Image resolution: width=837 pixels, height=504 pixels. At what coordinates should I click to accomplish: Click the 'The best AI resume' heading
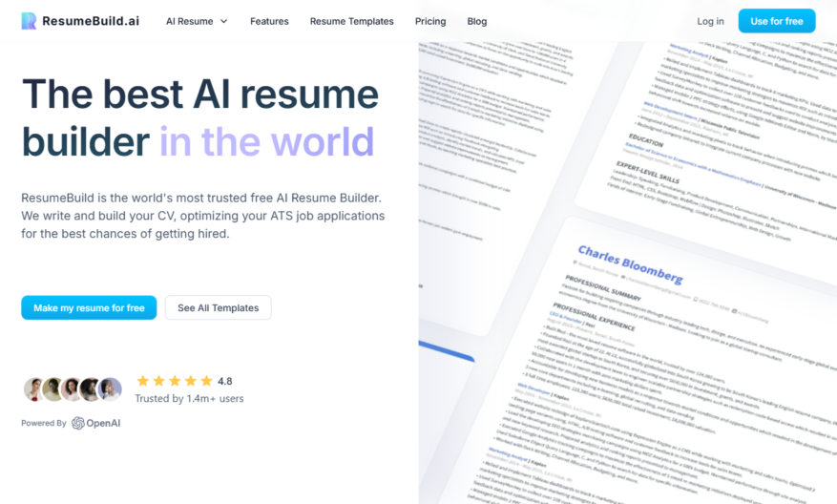tap(200, 94)
